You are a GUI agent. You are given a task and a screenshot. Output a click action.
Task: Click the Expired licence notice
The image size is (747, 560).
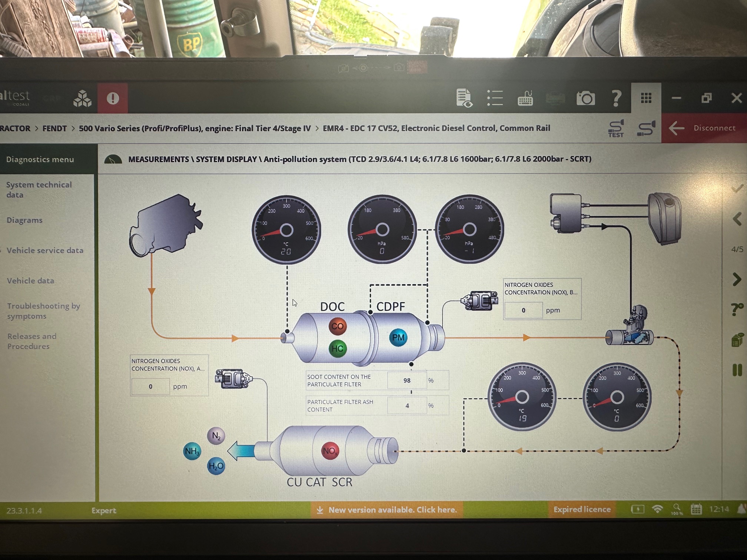point(582,510)
